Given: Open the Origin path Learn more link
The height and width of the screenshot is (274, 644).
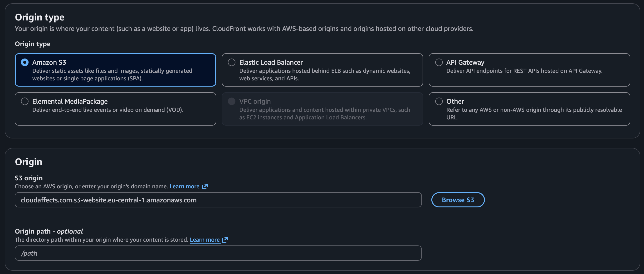Looking at the screenshot, I should click(x=205, y=240).
